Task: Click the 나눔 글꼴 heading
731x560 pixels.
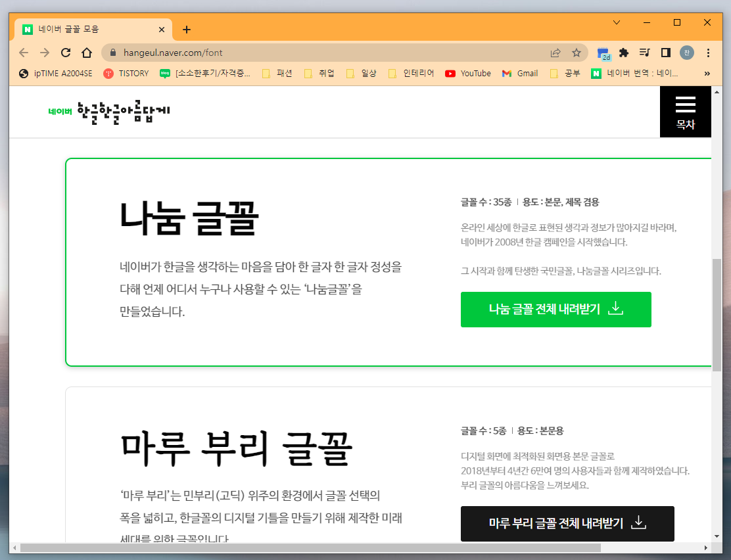Action: point(189,218)
